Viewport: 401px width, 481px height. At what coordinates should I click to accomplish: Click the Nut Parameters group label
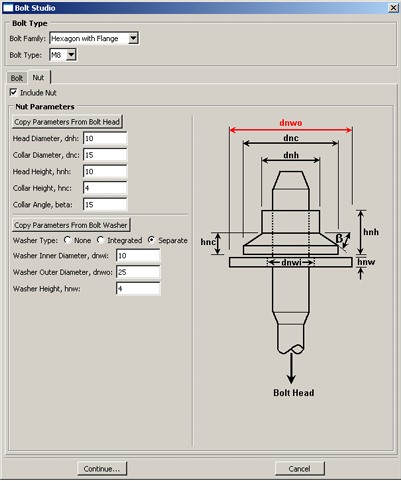(x=45, y=107)
